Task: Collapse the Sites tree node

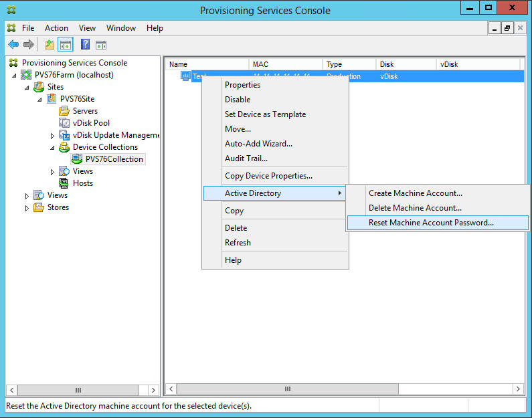Action: click(x=27, y=88)
